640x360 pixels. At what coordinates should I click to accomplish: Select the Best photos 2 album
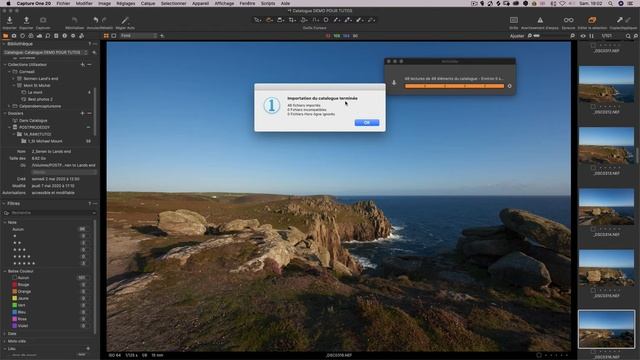(40, 99)
